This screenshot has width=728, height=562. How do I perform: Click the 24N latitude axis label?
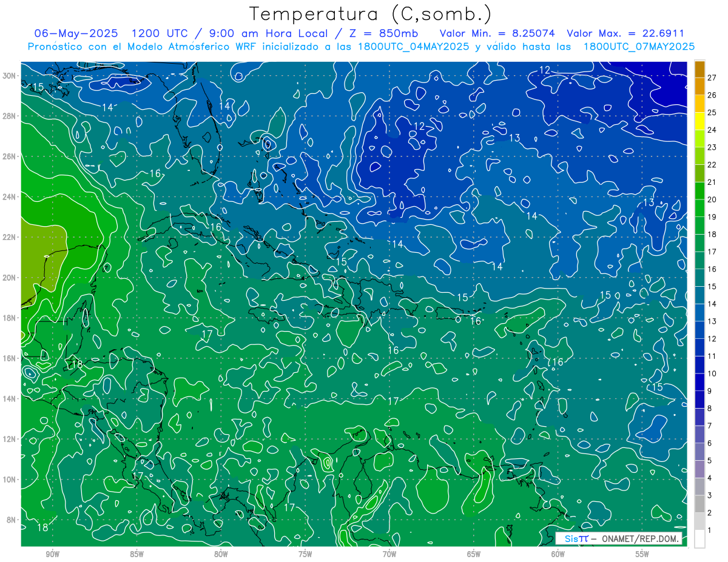(x=10, y=197)
